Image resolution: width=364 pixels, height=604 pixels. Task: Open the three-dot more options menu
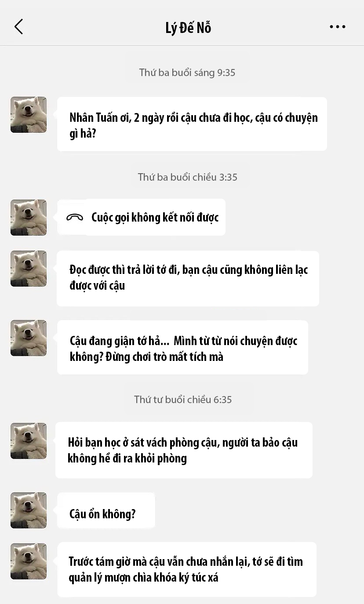pyautogui.click(x=338, y=27)
